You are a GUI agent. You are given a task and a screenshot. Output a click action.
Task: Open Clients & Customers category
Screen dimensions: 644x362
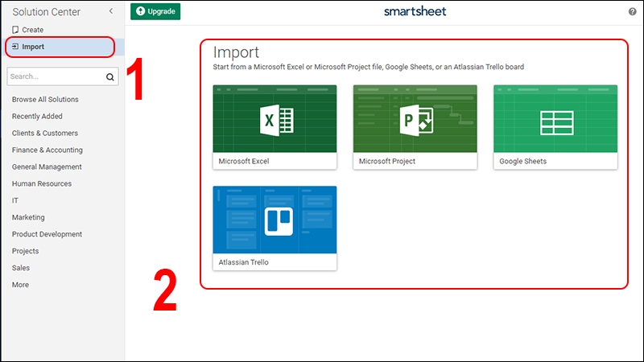pos(45,133)
